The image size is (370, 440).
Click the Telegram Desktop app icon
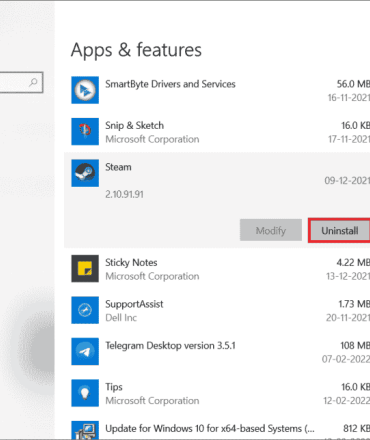pos(85,351)
